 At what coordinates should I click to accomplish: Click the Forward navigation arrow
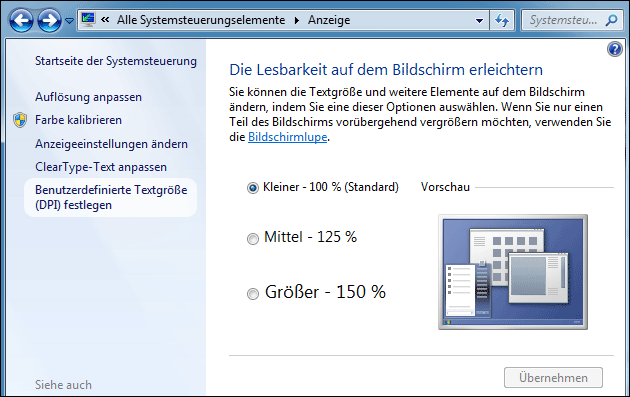49,20
